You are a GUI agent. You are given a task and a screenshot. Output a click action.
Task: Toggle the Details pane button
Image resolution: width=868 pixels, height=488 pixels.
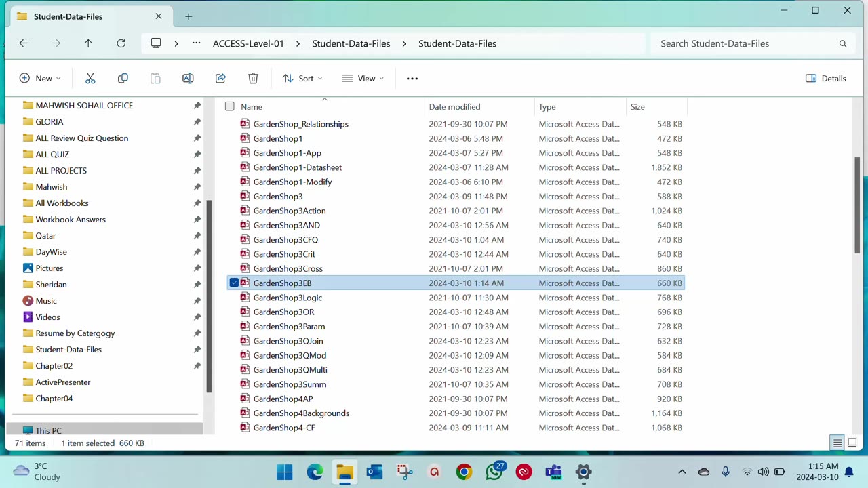pyautogui.click(x=826, y=79)
